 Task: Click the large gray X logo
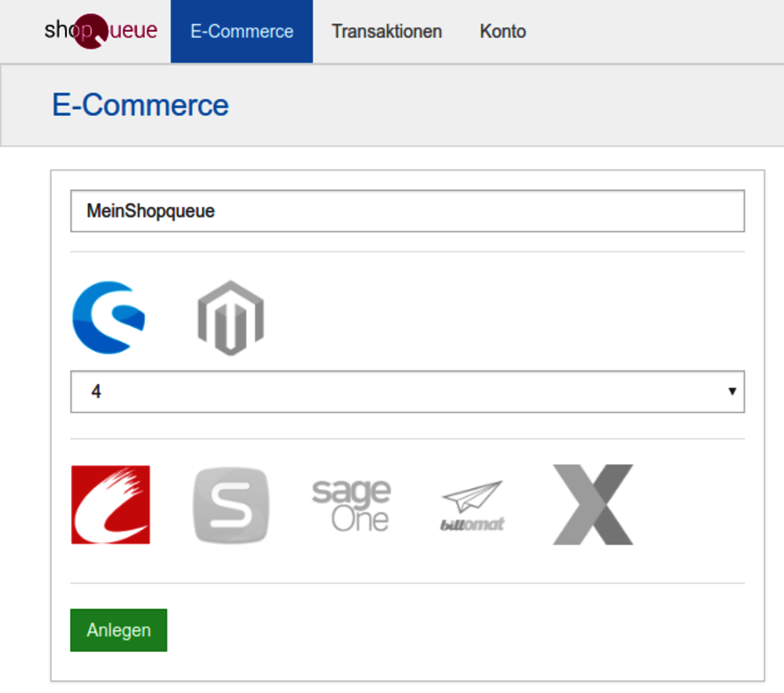[x=592, y=504]
